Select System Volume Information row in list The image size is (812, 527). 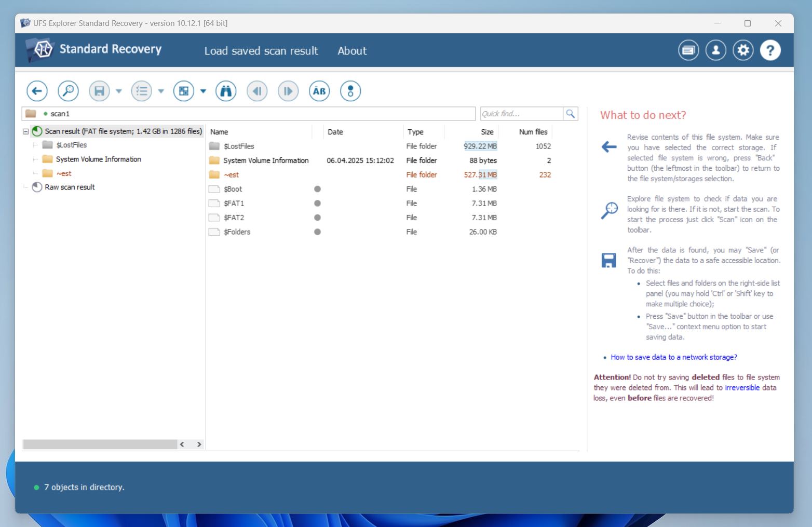[380, 160]
